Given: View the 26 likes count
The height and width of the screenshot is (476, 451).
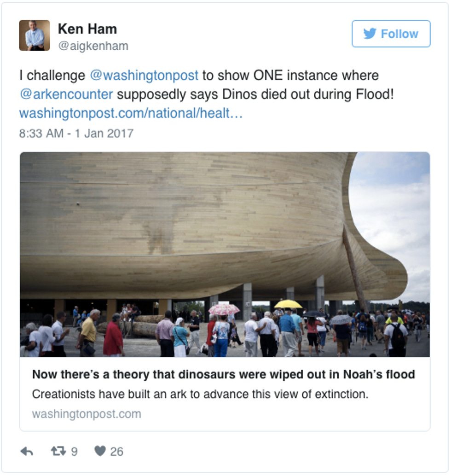Looking at the screenshot, I should [116, 452].
